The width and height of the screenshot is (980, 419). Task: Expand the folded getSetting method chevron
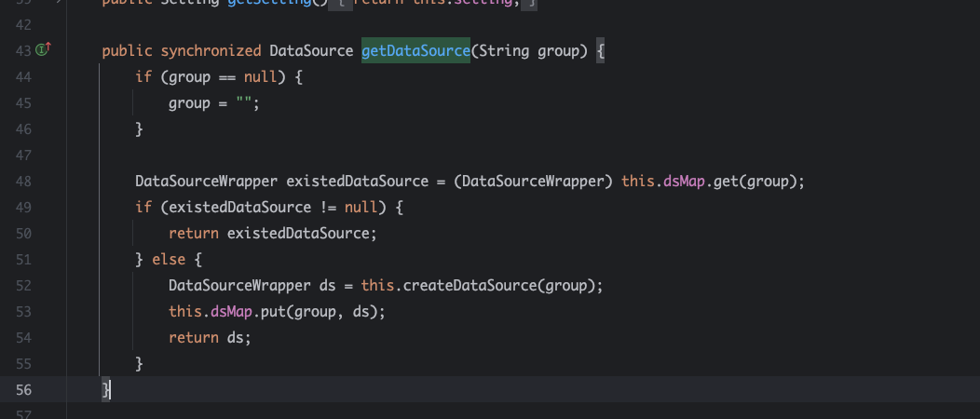58,3
